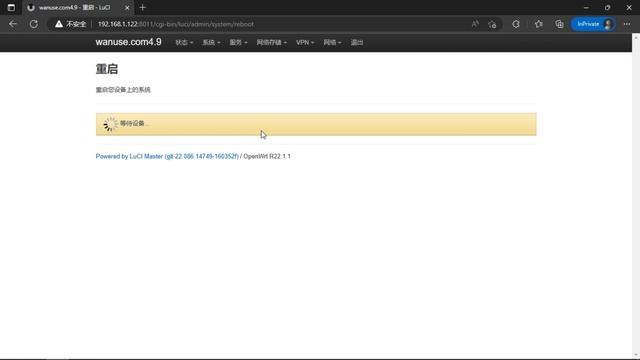Viewport: 640px width, 360px height.
Task: Minimize the browser window
Action: (586, 7)
